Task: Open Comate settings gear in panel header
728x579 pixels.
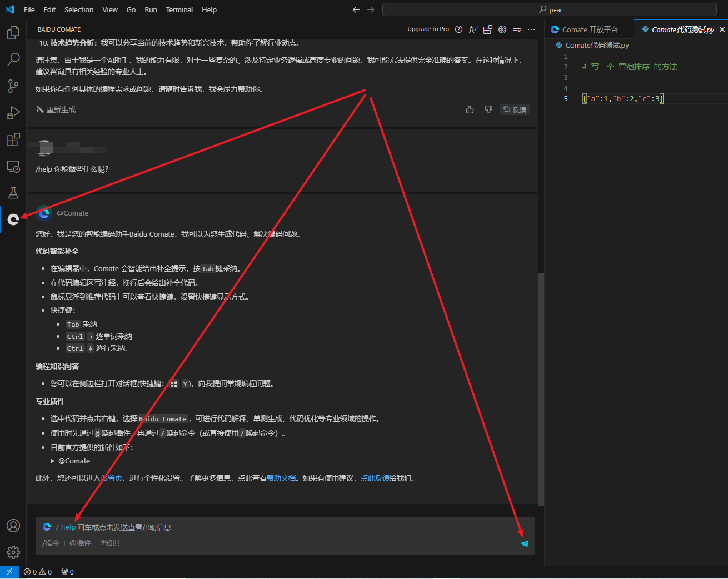Action: click(502, 29)
